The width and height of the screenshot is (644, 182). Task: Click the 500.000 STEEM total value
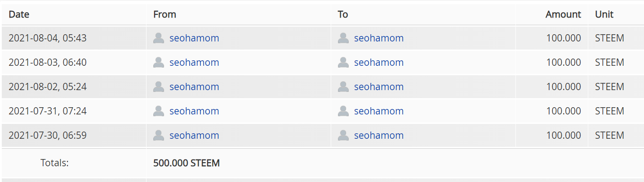187,163
